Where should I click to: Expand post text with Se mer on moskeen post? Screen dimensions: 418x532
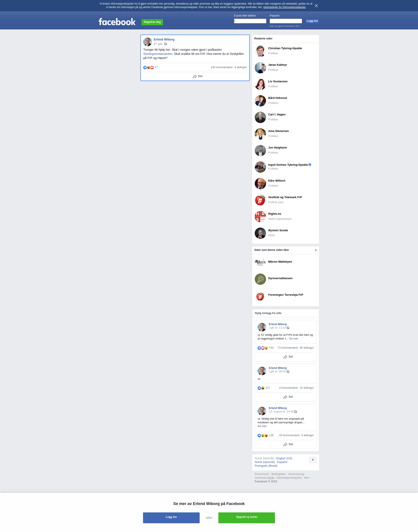[262, 426]
